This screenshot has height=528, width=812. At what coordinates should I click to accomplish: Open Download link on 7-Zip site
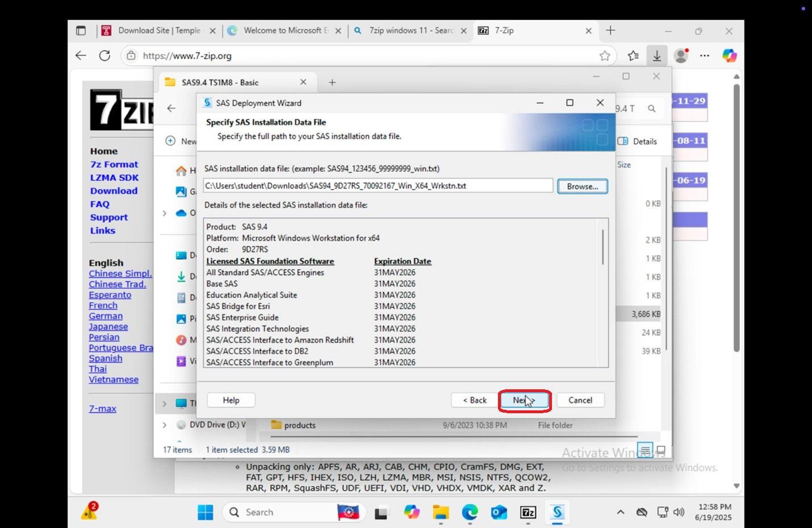tap(114, 191)
